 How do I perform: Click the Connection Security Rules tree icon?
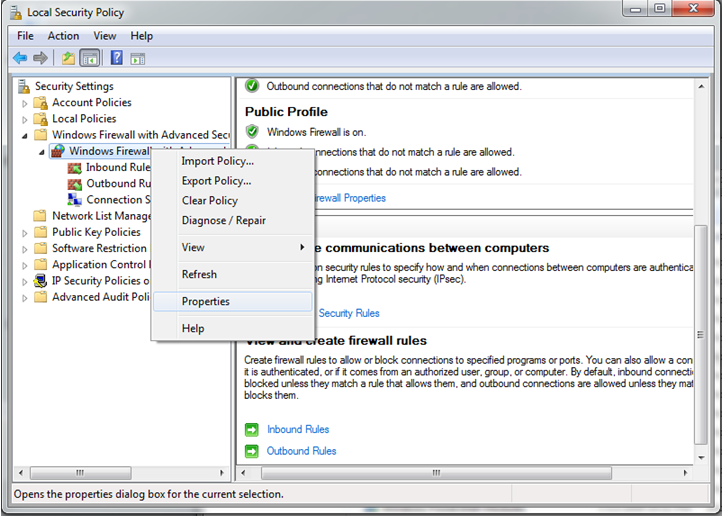[75, 200]
